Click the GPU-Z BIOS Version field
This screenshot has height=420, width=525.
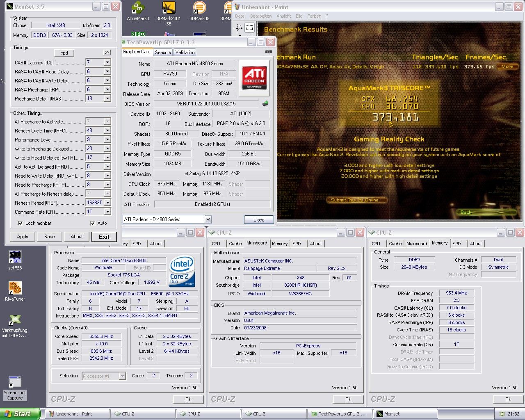point(206,104)
